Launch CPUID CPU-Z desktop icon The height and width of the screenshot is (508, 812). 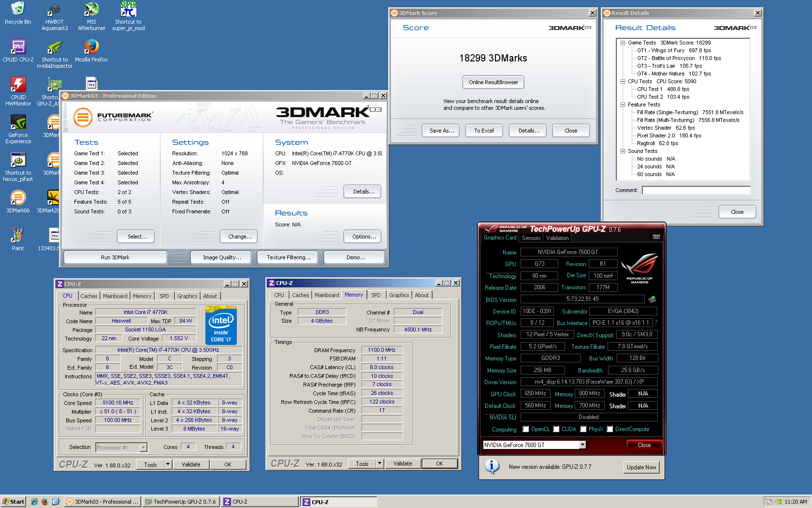[18, 51]
